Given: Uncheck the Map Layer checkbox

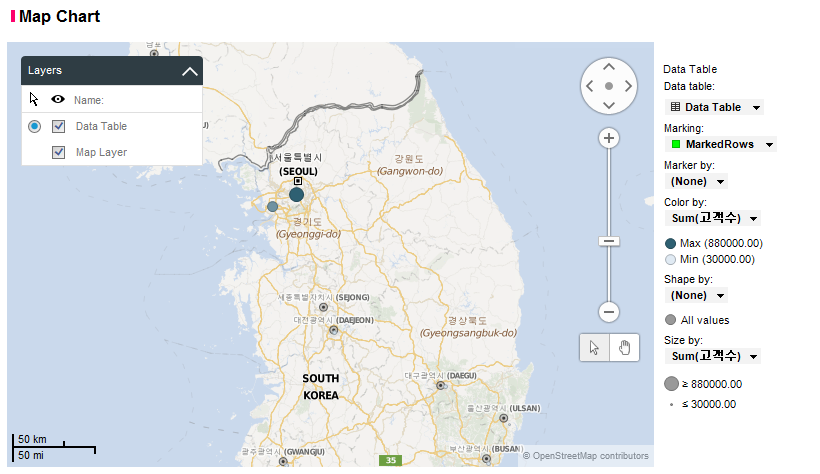Looking at the screenshot, I should pyautogui.click(x=59, y=152).
